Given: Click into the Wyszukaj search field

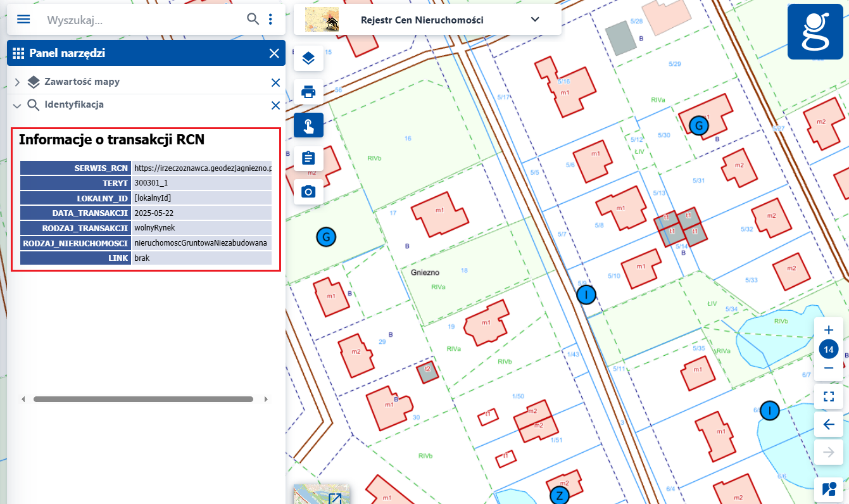Looking at the screenshot, I should [142, 20].
